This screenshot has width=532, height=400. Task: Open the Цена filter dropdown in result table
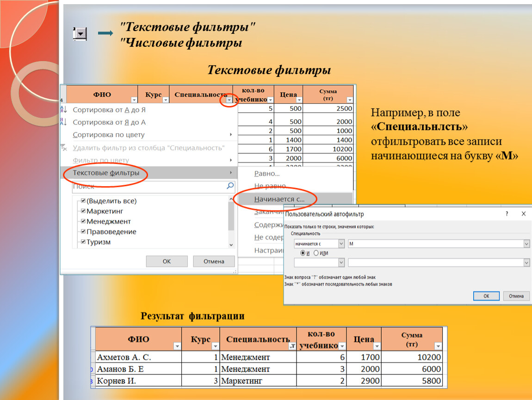click(x=377, y=346)
